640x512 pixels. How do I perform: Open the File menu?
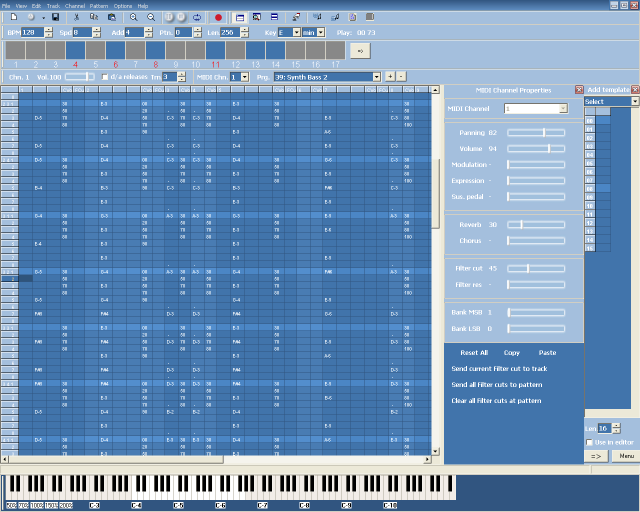pyautogui.click(x=6, y=6)
